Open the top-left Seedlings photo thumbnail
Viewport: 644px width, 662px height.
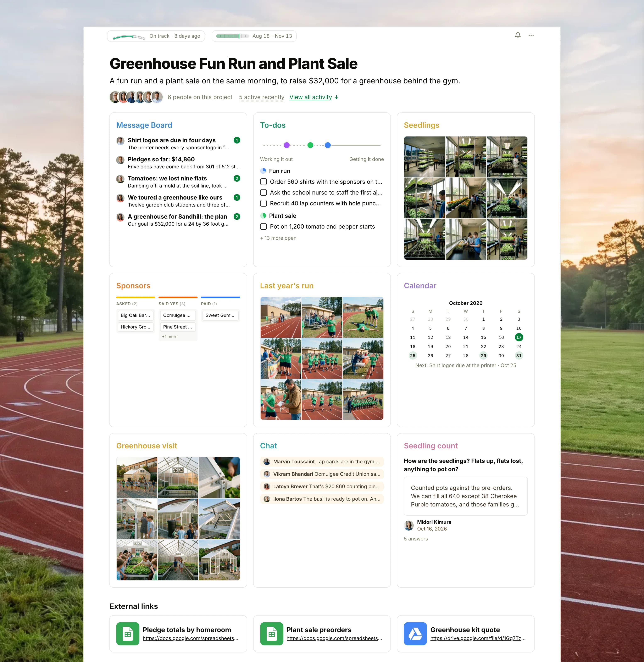(424, 157)
